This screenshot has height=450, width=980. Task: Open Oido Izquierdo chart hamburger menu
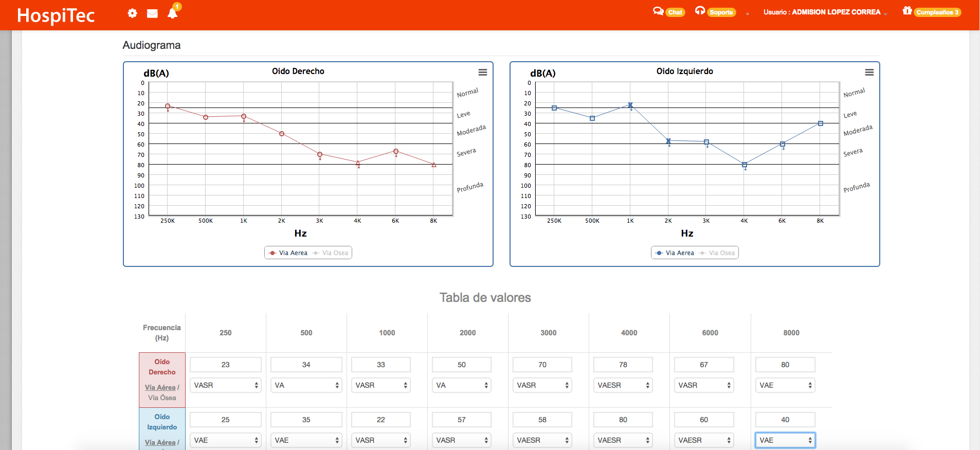[869, 73]
